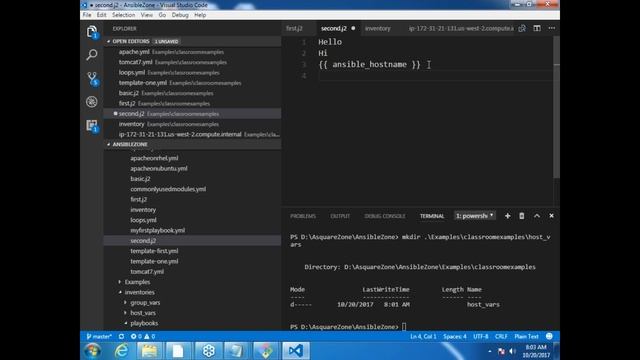Open the Extensions view icon
This screenshot has height=360, width=640.
92,125
